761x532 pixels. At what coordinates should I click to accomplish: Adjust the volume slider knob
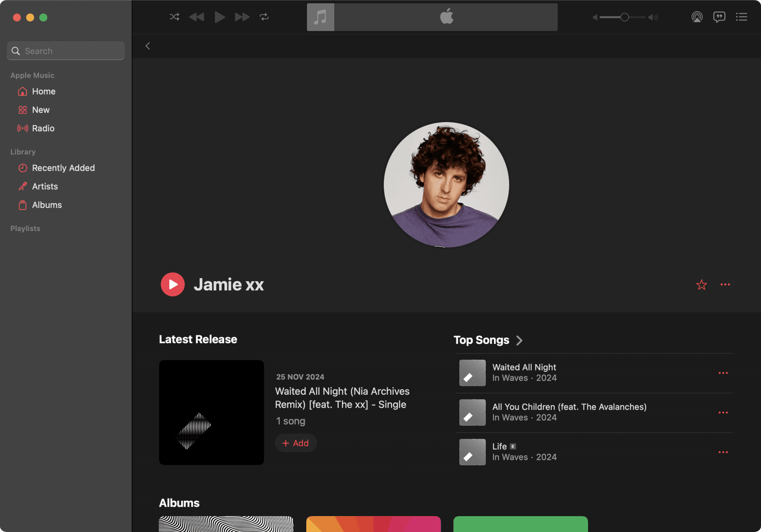(x=624, y=17)
